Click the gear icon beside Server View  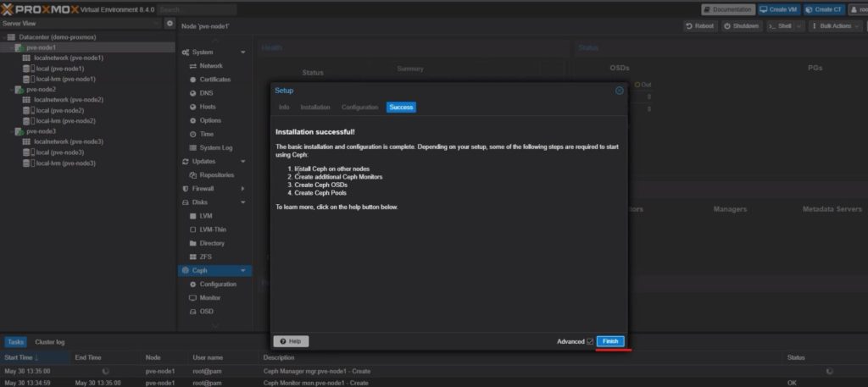[x=170, y=24]
